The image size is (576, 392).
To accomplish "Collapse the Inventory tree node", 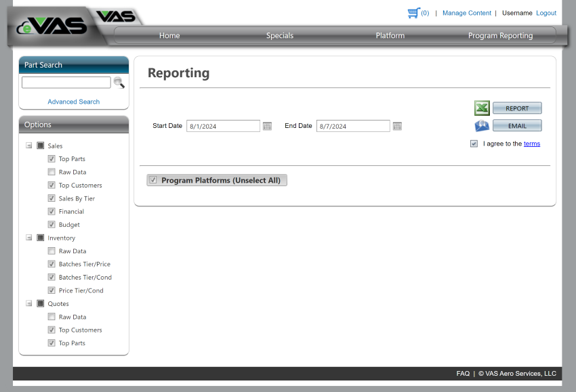I will point(28,238).
